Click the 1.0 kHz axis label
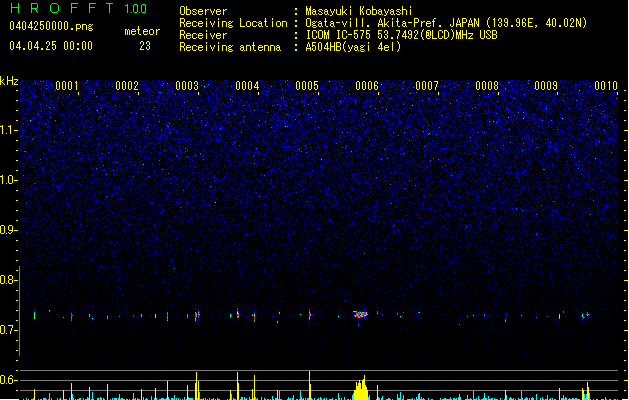Image resolution: width=629 pixels, height=400 pixels. point(8,180)
